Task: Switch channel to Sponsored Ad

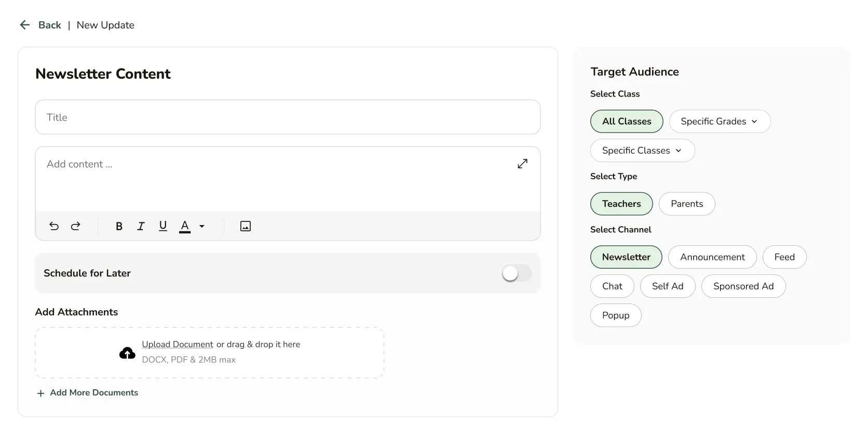Action: click(x=743, y=286)
